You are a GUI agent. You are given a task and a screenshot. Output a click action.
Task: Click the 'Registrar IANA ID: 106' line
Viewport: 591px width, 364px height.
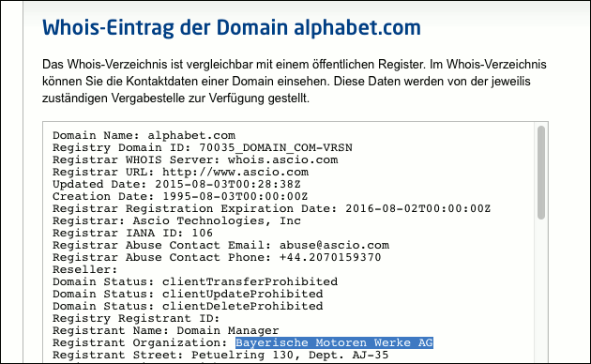click(132, 233)
